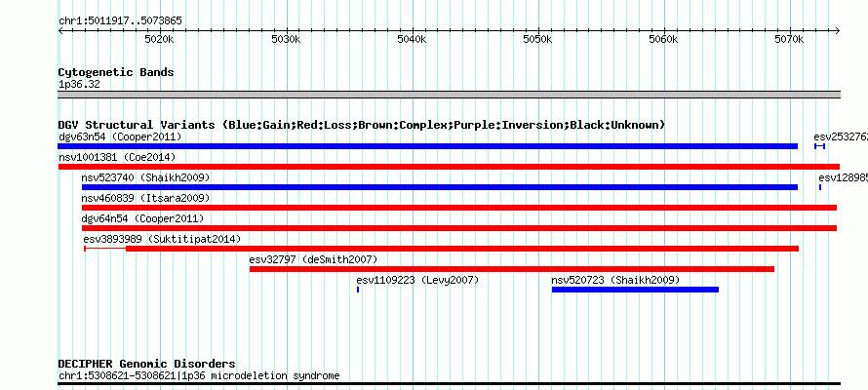868x390 pixels.
Task: Open the dgv64n54 (Cooper2011) label
Action: coord(142,218)
